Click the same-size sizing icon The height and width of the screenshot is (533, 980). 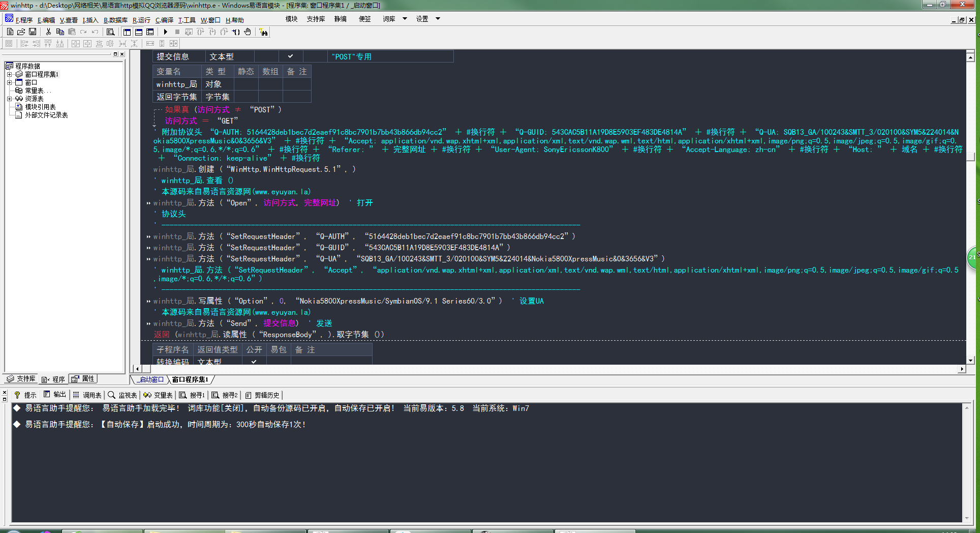(x=173, y=44)
